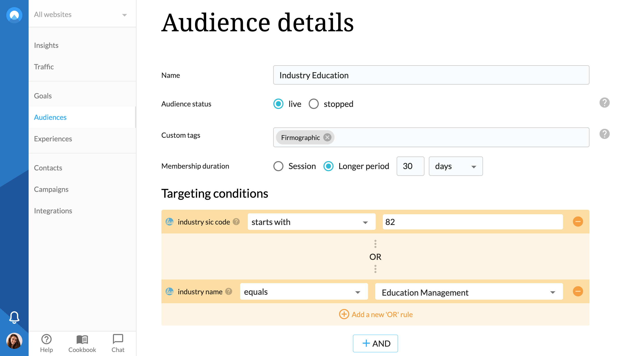644x356 pixels.
Task: Open the Cookbook book icon
Action: [82, 339]
